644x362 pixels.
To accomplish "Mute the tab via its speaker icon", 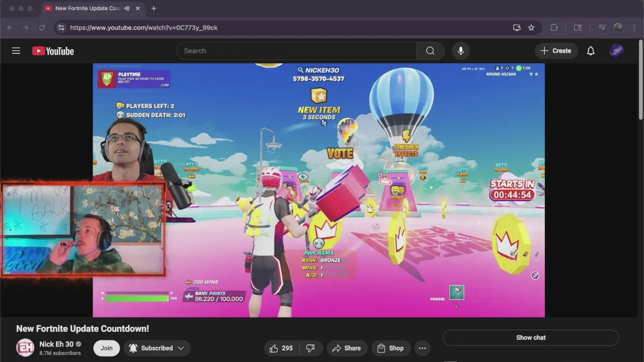I will 127,9.
